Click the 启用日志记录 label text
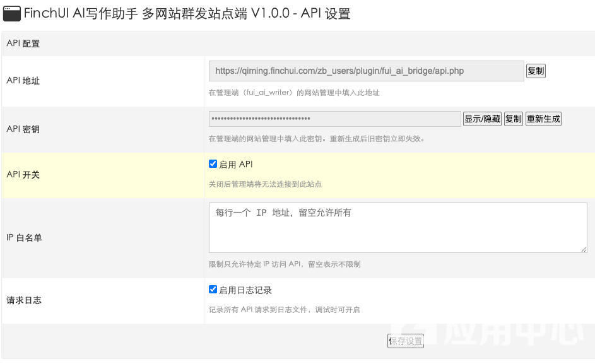595x364 pixels. 245,290
